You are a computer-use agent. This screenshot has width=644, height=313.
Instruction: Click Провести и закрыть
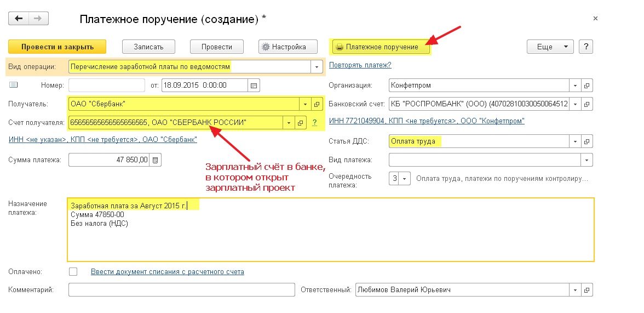click(x=58, y=47)
